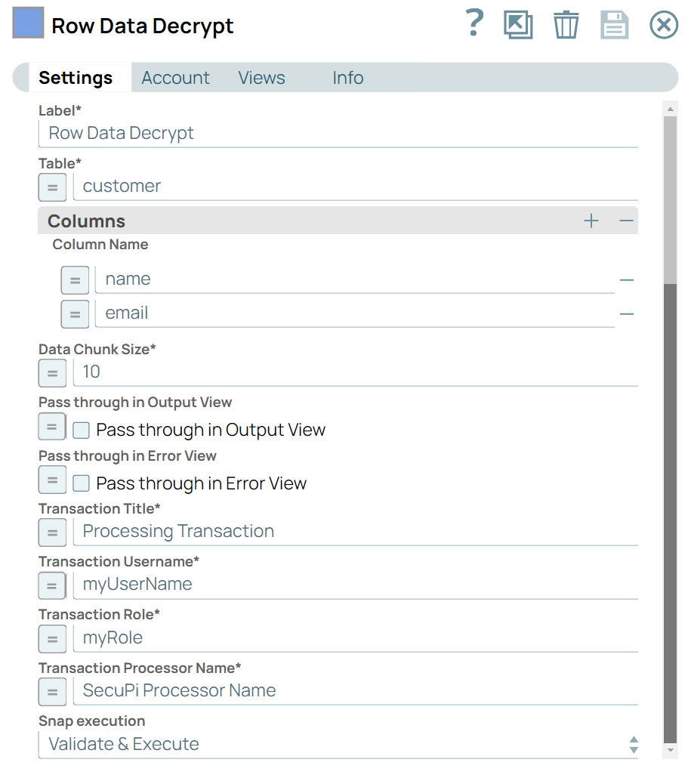Click the preview data icon in the header

click(x=519, y=24)
